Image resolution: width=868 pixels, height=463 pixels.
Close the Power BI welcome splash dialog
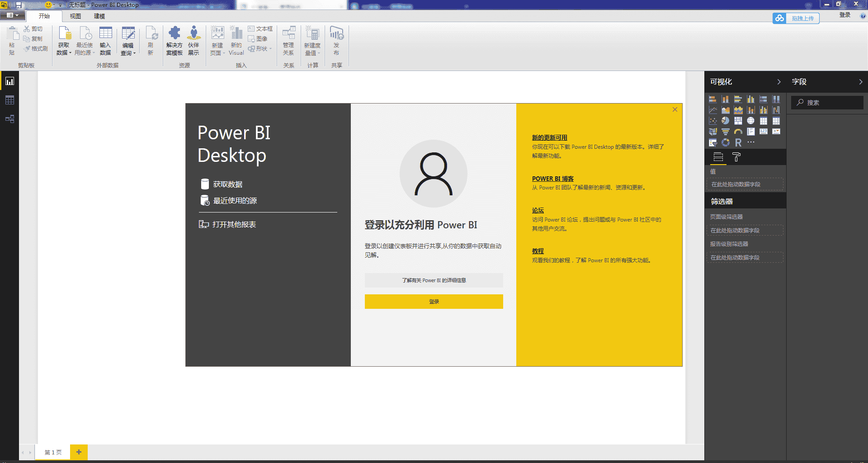click(x=675, y=109)
